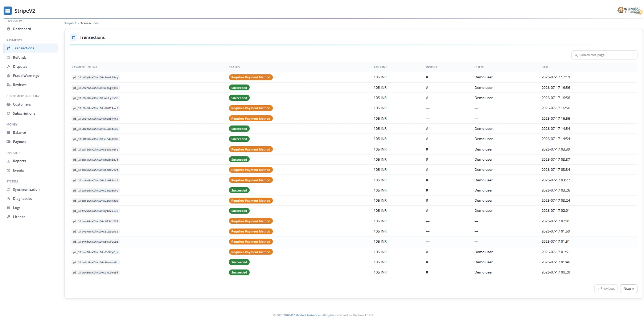Screen dimensions: 644x321
Task: Open invoice # link for 17:19 transaction
Action: tap(427, 77)
